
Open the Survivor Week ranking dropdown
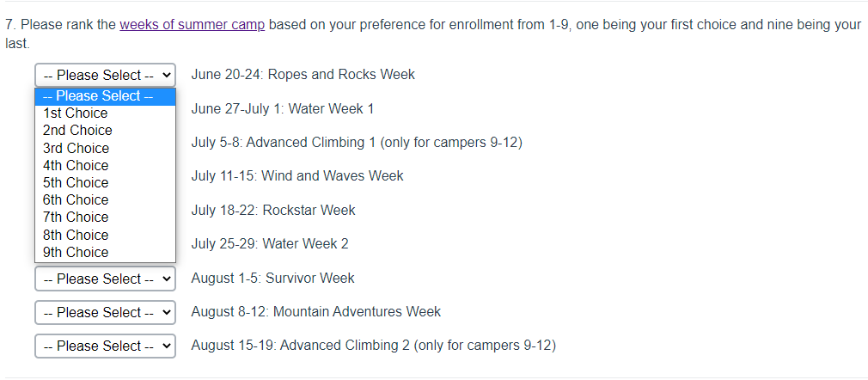click(x=105, y=279)
